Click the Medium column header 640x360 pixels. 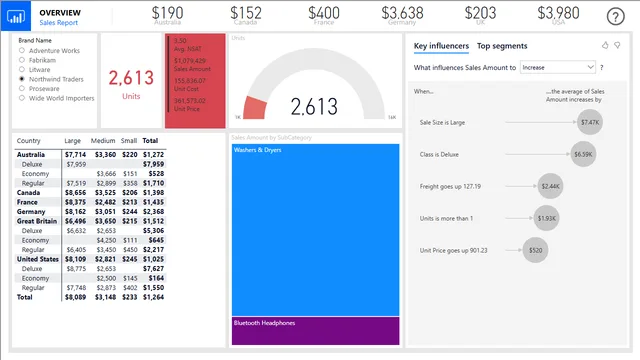[x=103, y=141]
